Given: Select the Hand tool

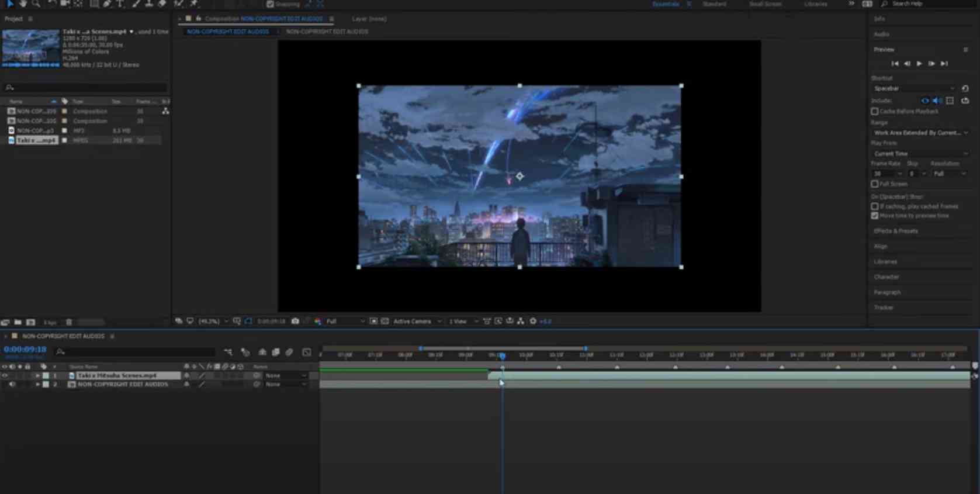Looking at the screenshot, I should (x=23, y=4).
